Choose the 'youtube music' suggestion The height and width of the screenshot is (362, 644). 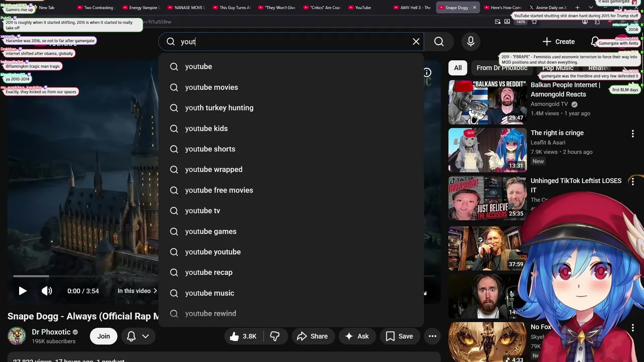(x=291, y=293)
